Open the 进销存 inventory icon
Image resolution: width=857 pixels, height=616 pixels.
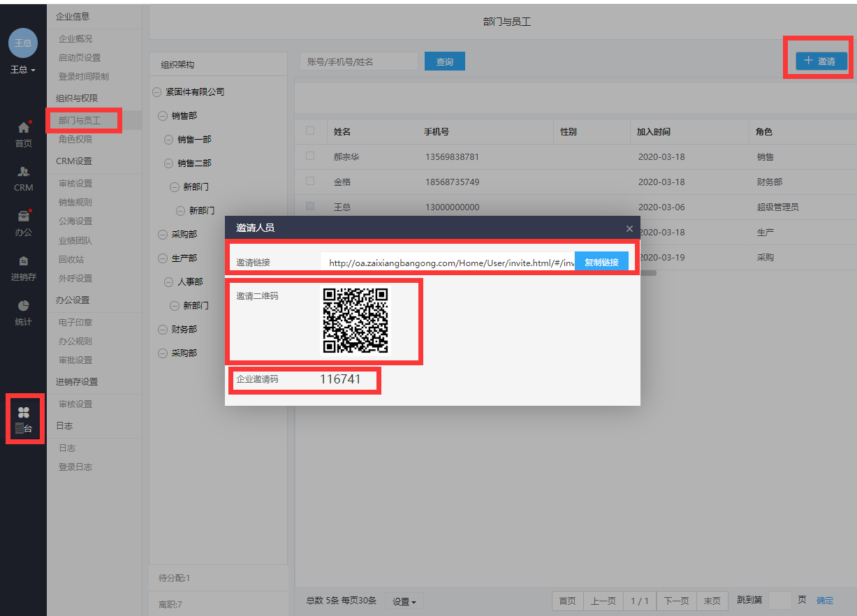click(24, 261)
